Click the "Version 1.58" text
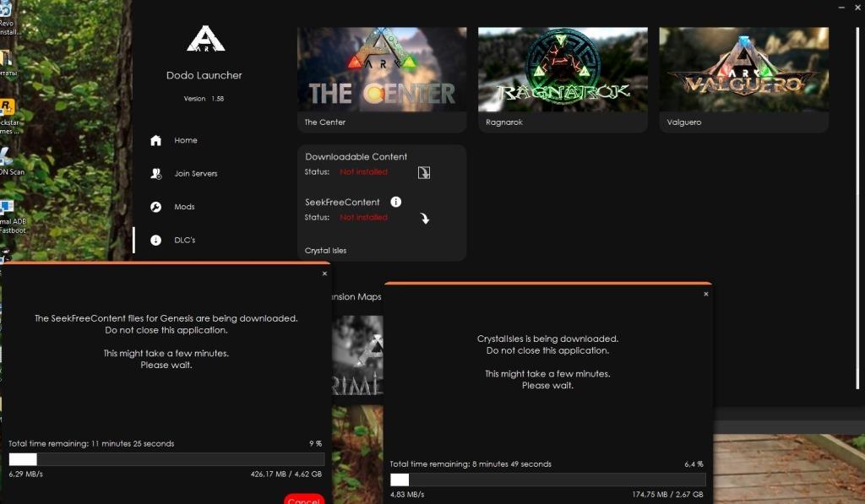Viewport: 865px width, 504px height. 204,99
